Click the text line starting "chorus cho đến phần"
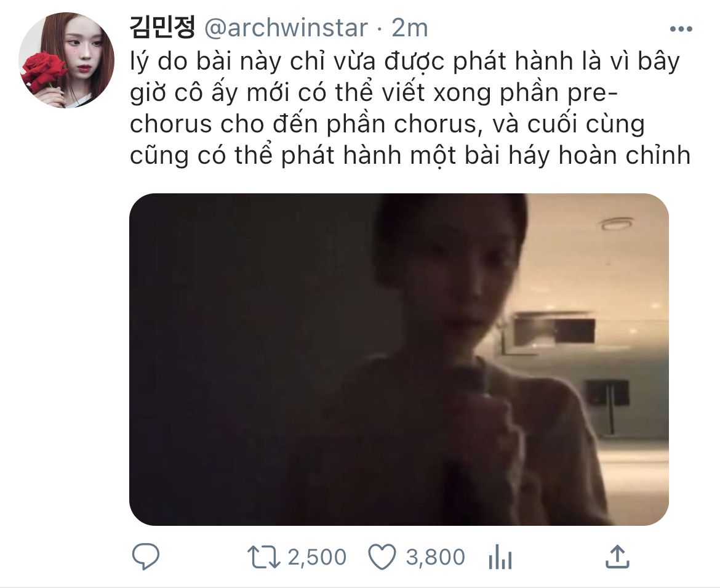Image resolution: width=720 pixels, height=588 pixels. click(387, 124)
